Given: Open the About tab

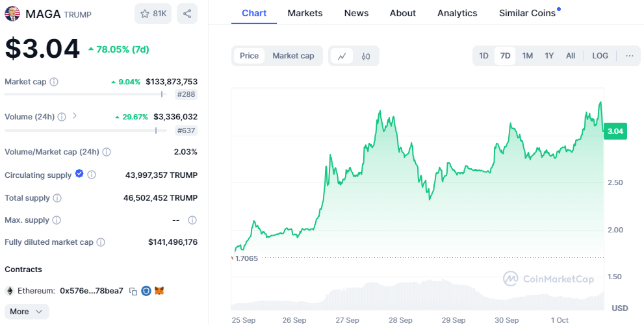Looking at the screenshot, I should point(403,13).
